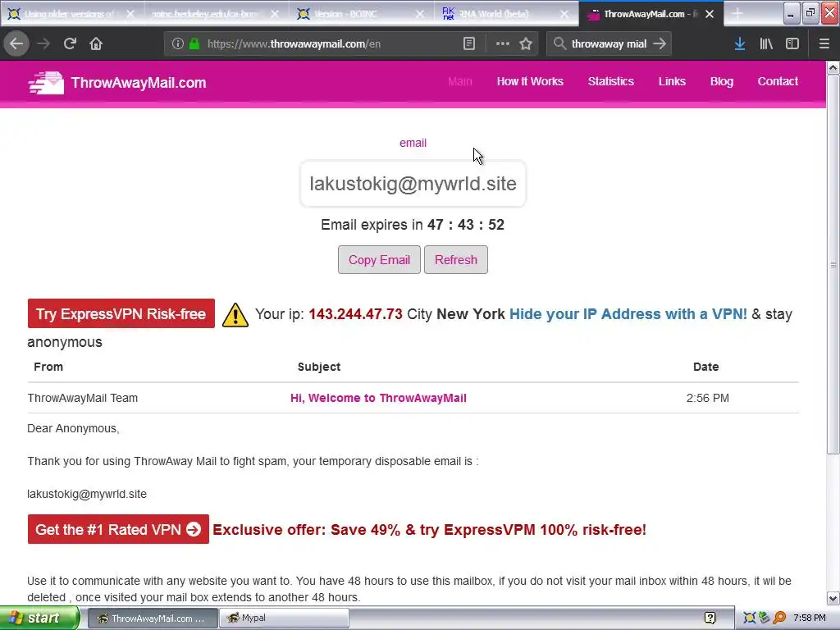Open the Contact page

pyautogui.click(x=778, y=81)
